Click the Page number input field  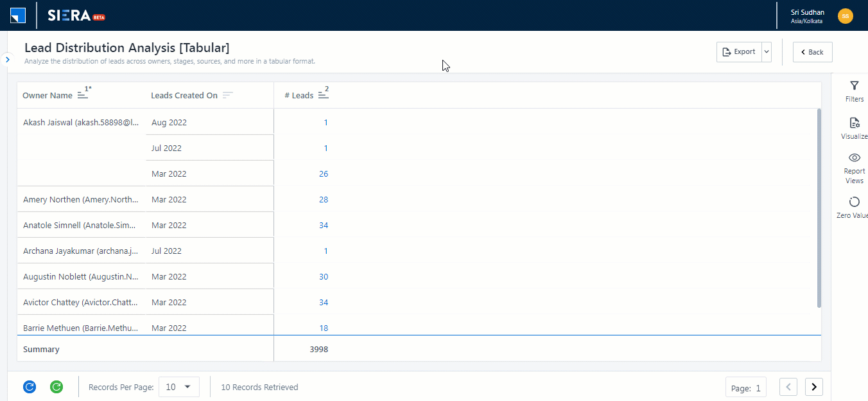[x=745, y=388]
